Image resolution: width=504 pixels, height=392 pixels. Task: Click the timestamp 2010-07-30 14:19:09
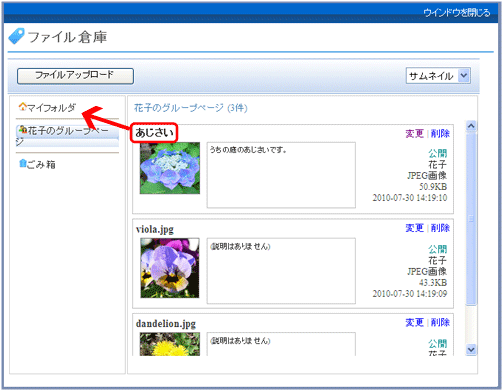[x=410, y=294]
